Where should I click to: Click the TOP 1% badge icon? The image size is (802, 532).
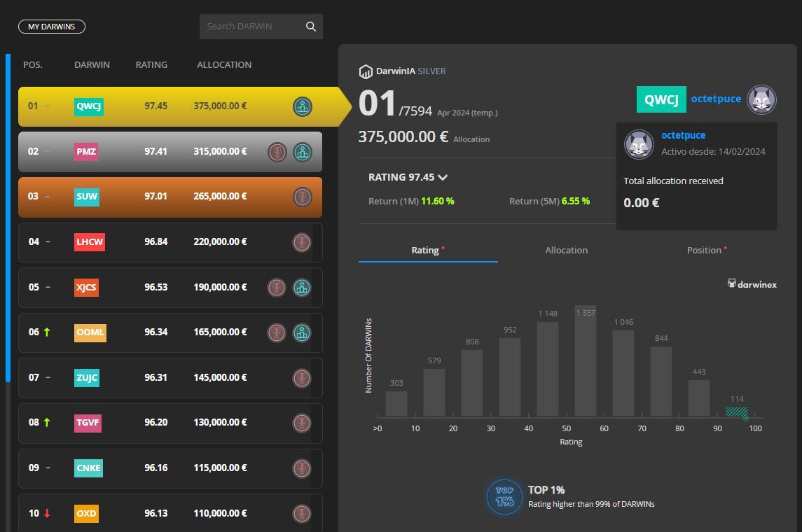click(x=504, y=497)
